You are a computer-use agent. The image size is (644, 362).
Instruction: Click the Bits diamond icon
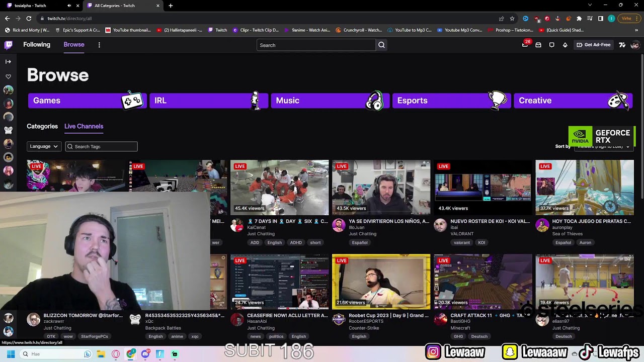click(565, 45)
